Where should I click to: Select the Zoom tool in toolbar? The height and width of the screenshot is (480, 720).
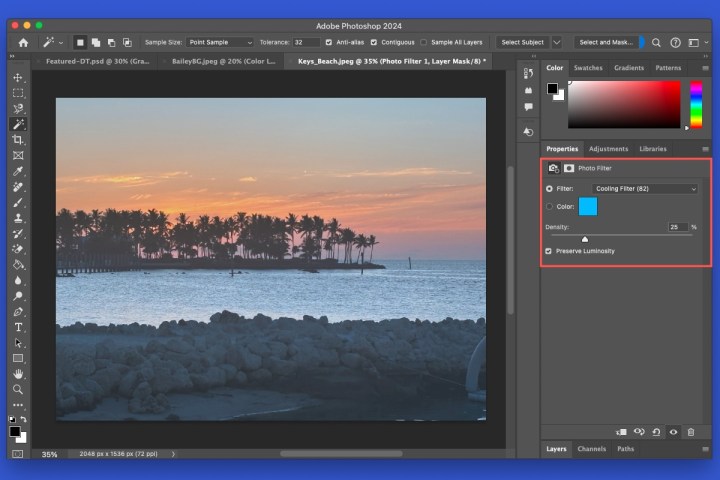pyautogui.click(x=18, y=389)
